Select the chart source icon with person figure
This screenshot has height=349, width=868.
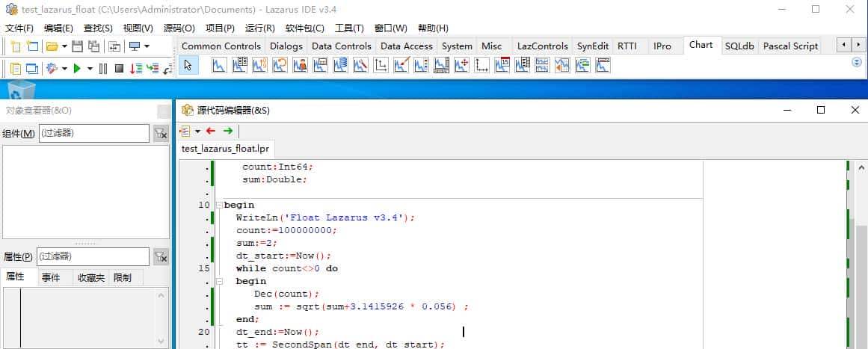tap(300, 65)
